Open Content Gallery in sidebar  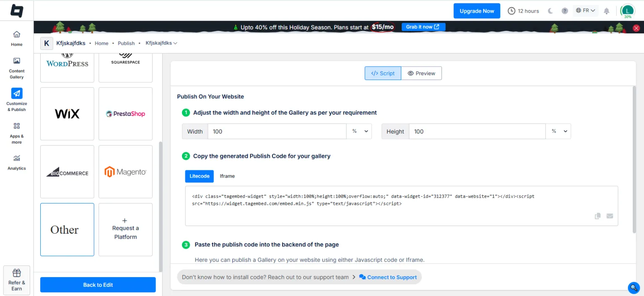tap(17, 67)
